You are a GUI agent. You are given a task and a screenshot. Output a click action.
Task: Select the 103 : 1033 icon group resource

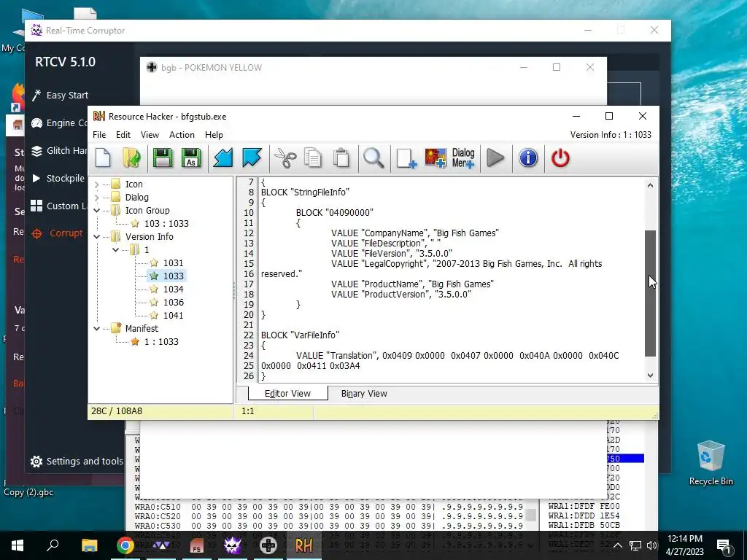166,223
